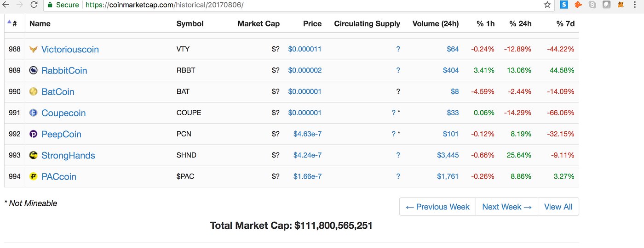Click RabbitCoin volume $404
The height and width of the screenshot is (248, 644).
[451, 70]
